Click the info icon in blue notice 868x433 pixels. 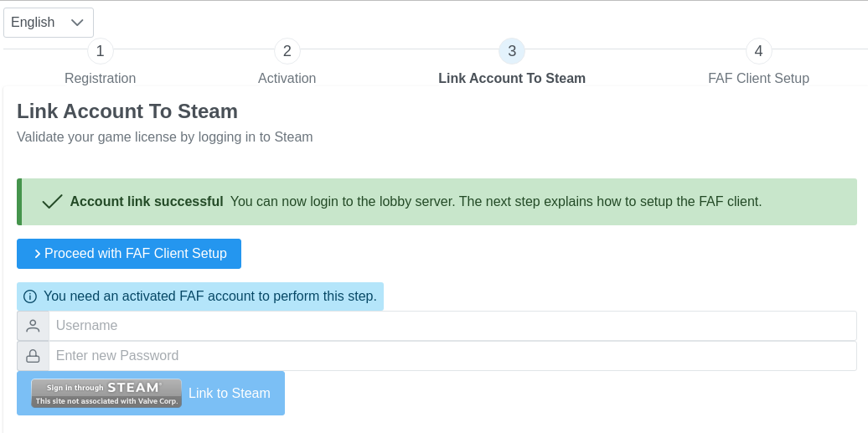[30, 296]
